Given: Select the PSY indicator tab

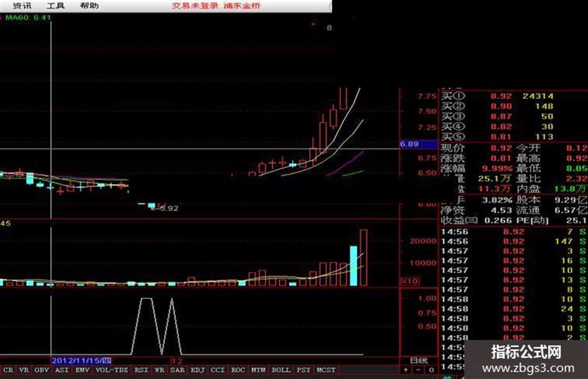Looking at the screenshot, I should pos(304,370).
